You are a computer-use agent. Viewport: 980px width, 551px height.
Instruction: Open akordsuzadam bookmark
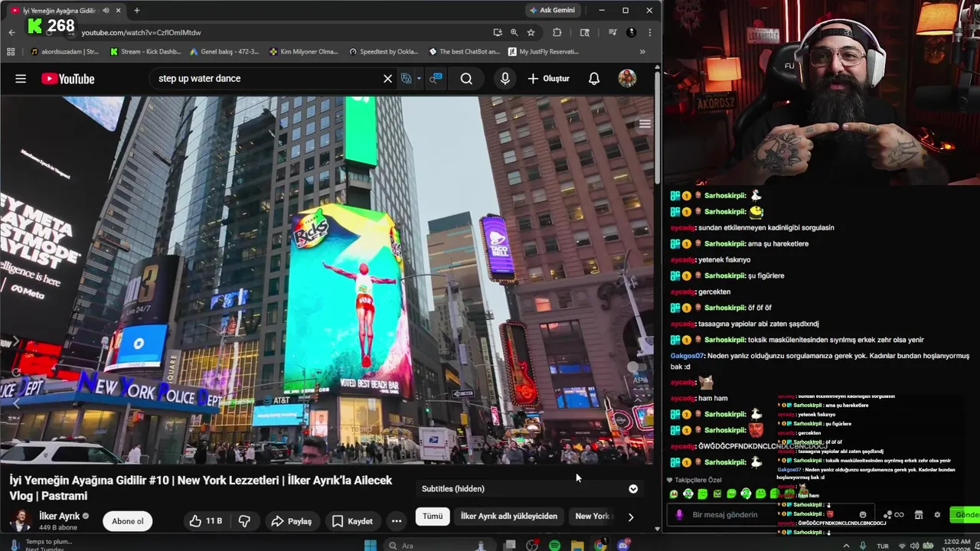pyautogui.click(x=65, y=52)
